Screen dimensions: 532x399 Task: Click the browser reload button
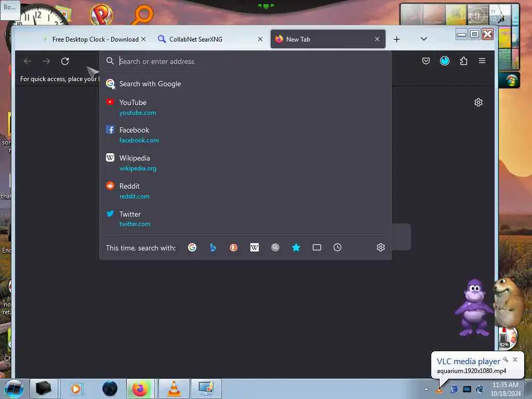(65, 61)
